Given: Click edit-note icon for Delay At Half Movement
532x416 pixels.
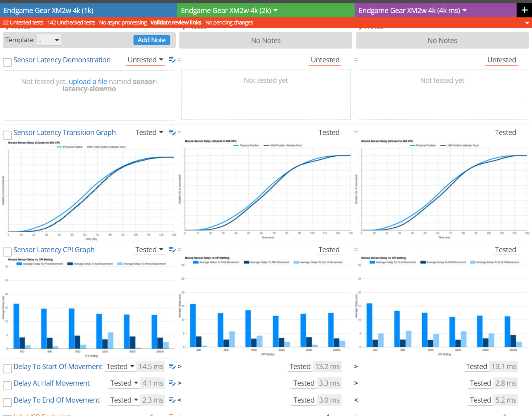Looking at the screenshot, I should coord(172,383).
